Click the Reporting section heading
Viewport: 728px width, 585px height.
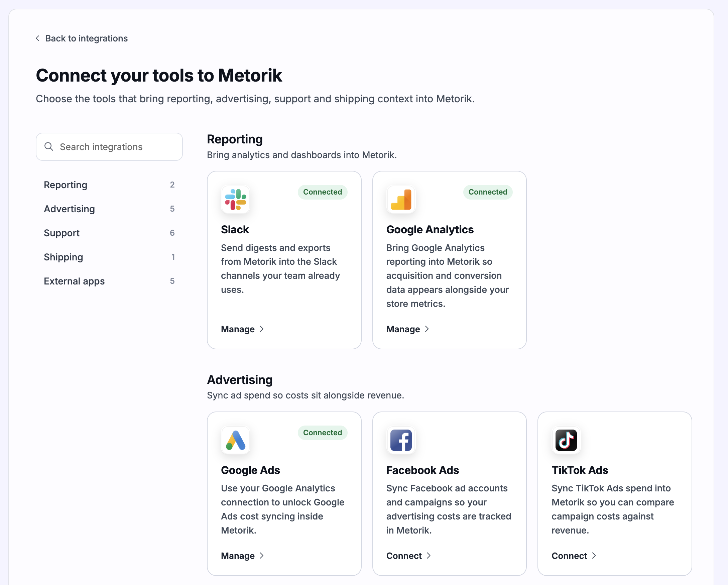click(235, 139)
